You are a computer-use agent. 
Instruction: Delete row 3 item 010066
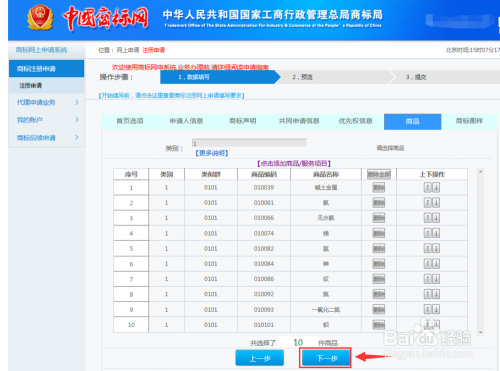[379, 218]
